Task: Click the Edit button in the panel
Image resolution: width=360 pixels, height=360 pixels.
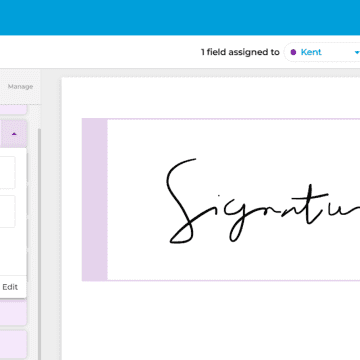Action: (10, 287)
